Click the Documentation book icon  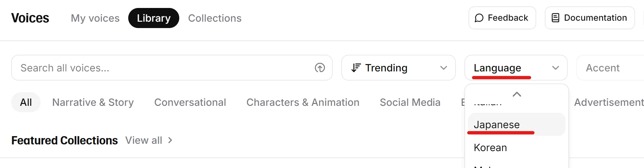pos(555,18)
